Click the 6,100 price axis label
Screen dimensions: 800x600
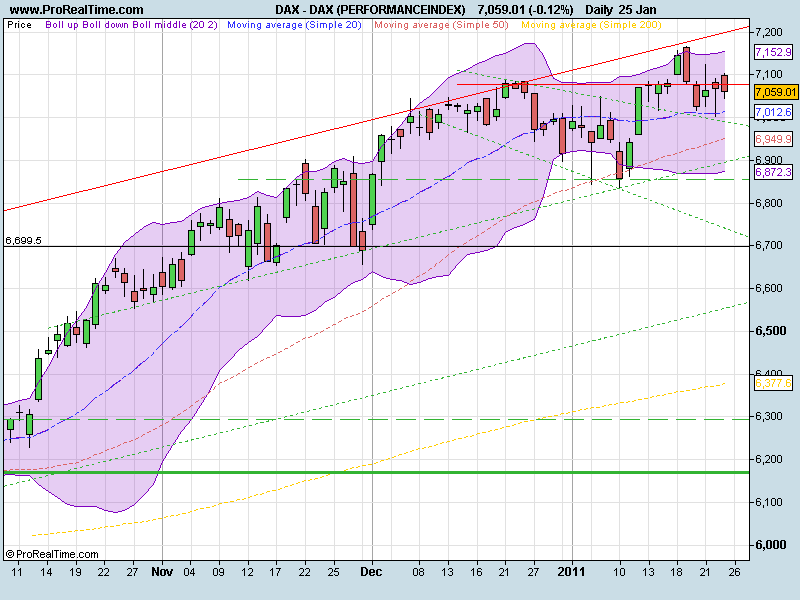[x=769, y=502]
